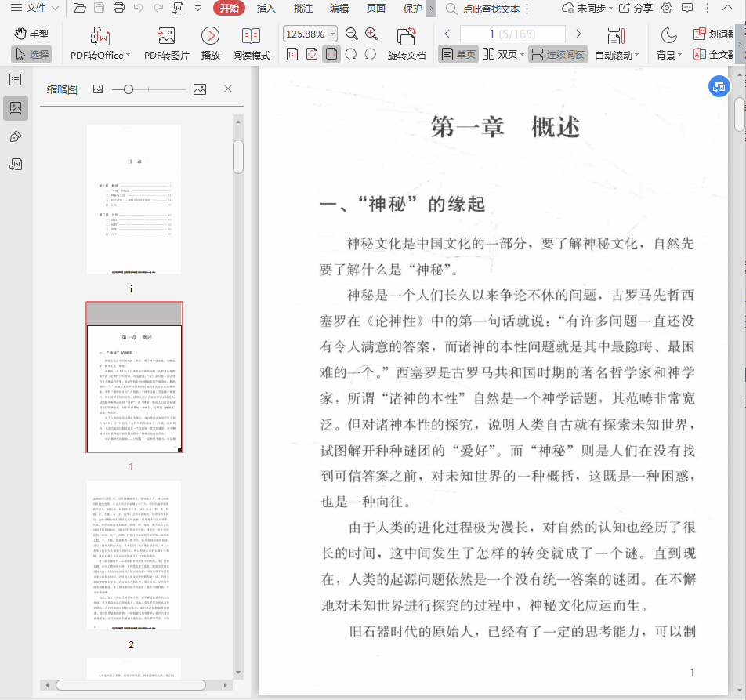The image size is (746, 700).
Task: Expand the PDF转Office dropdown
Action: (x=128, y=55)
